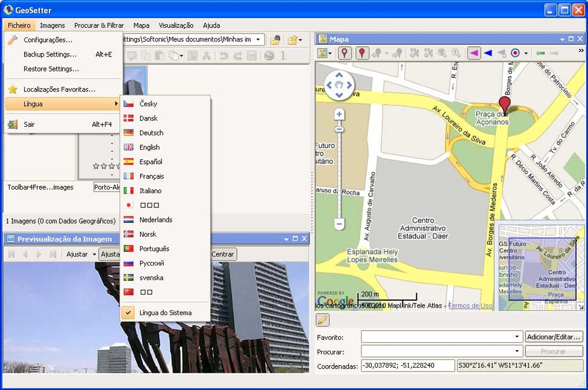The width and height of the screenshot is (588, 390).
Task: Open the Visualização menu
Action: (x=176, y=25)
